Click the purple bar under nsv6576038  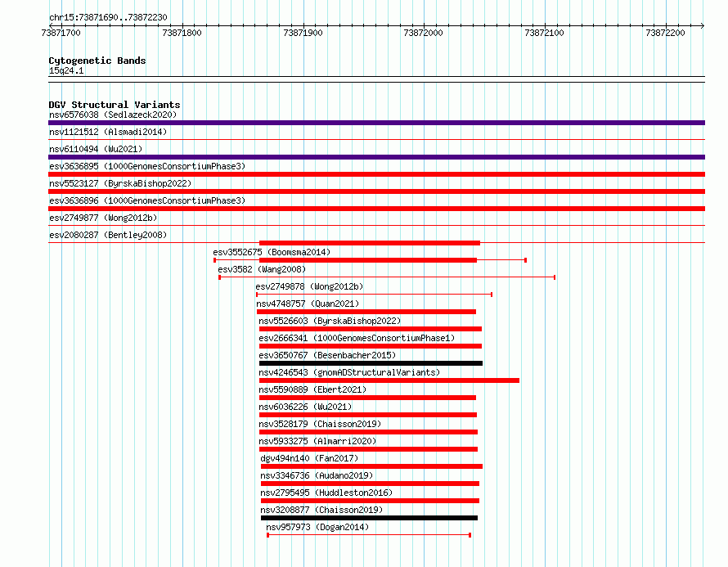tap(376, 123)
